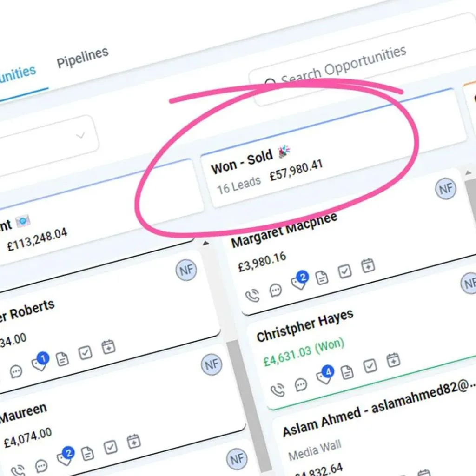476x476 pixels.
Task: Call Maureen via phone icon
Action: click(18, 470)
